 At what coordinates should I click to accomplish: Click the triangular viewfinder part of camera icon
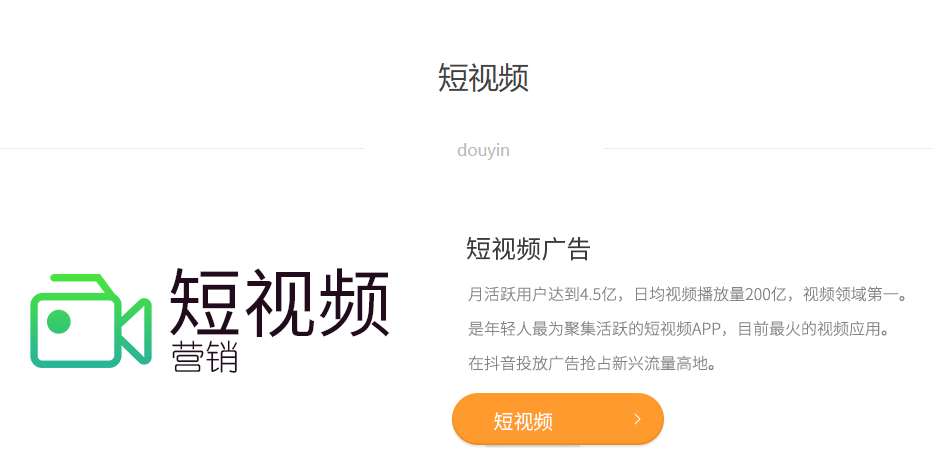pos(137,331)
